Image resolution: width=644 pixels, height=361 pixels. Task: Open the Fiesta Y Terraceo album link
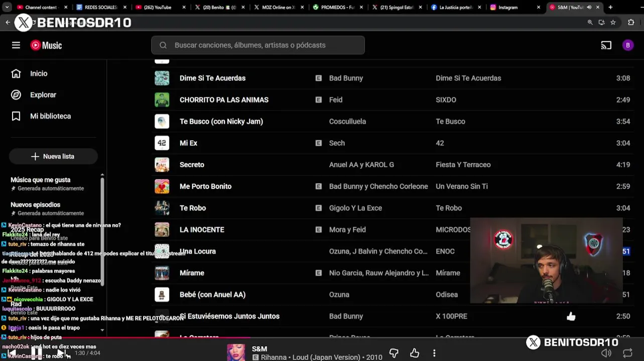(463, 164)
